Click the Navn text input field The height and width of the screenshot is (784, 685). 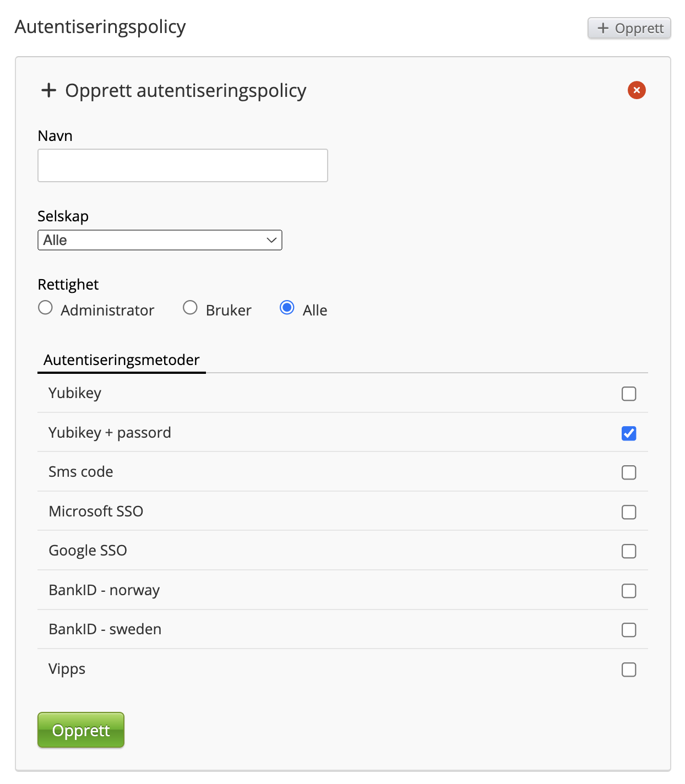click(183, 165)
